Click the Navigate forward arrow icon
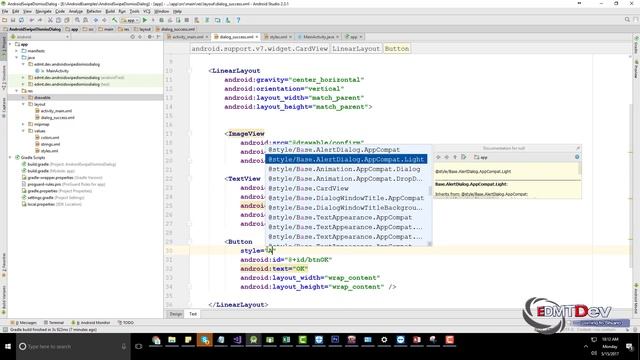 104,20
